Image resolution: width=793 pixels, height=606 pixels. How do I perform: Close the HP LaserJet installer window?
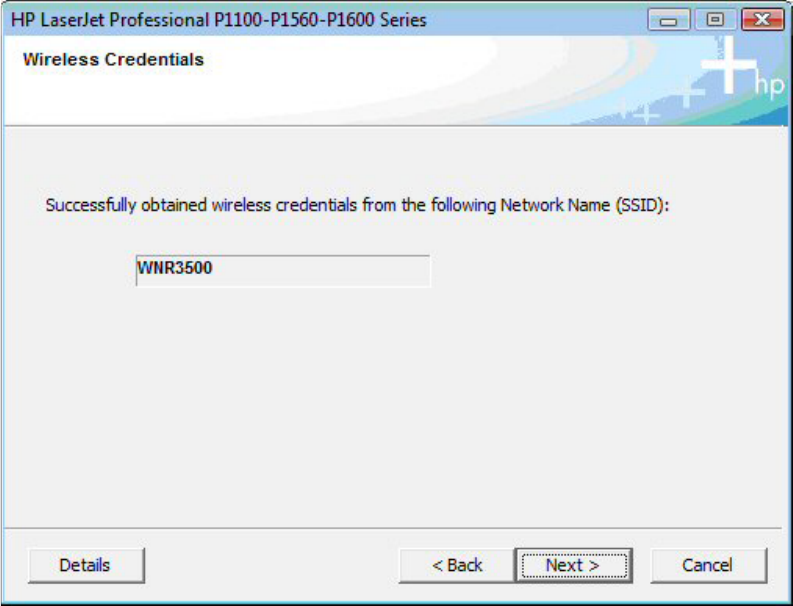[x=762, y=20]
